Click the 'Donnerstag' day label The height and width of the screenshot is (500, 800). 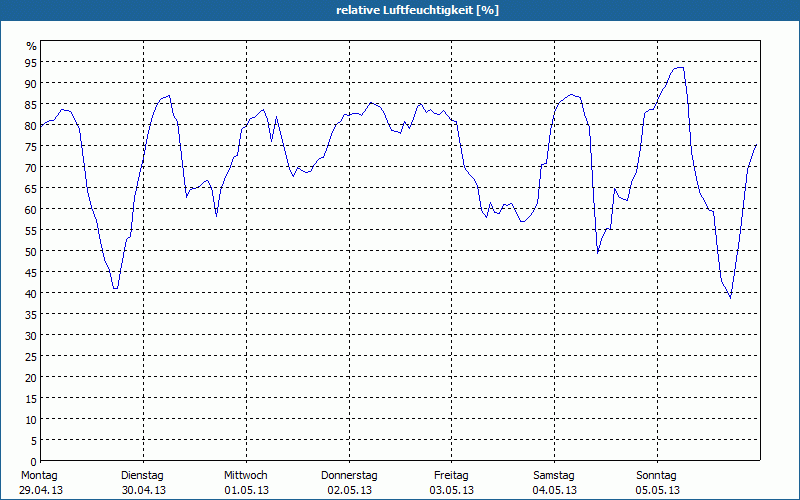(x=349, y=476)
